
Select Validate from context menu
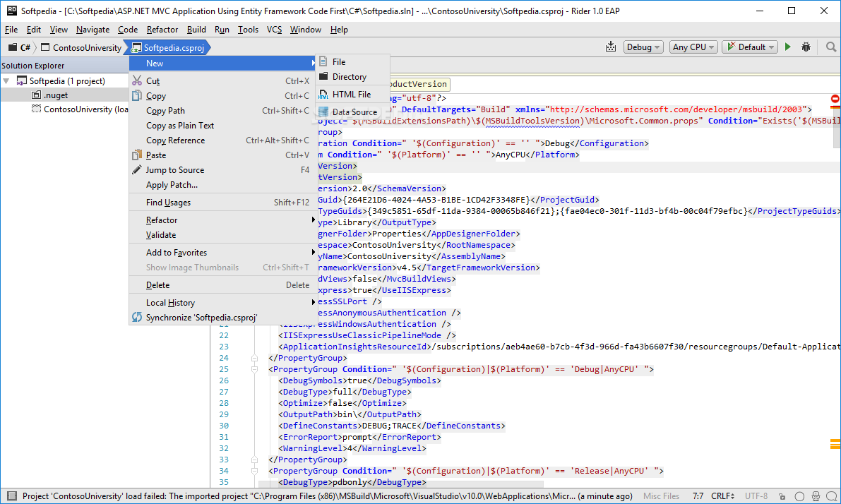222,235
